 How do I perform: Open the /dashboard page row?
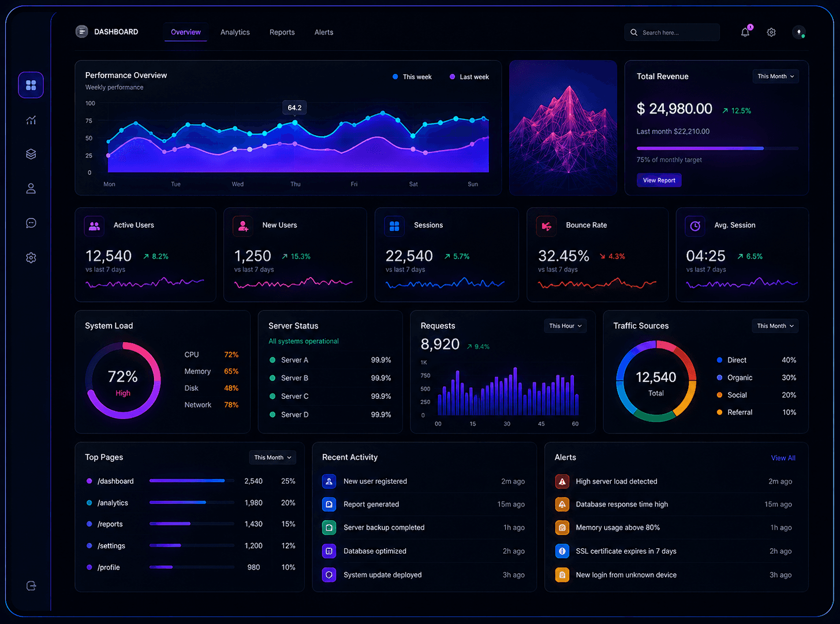(191, 481)
